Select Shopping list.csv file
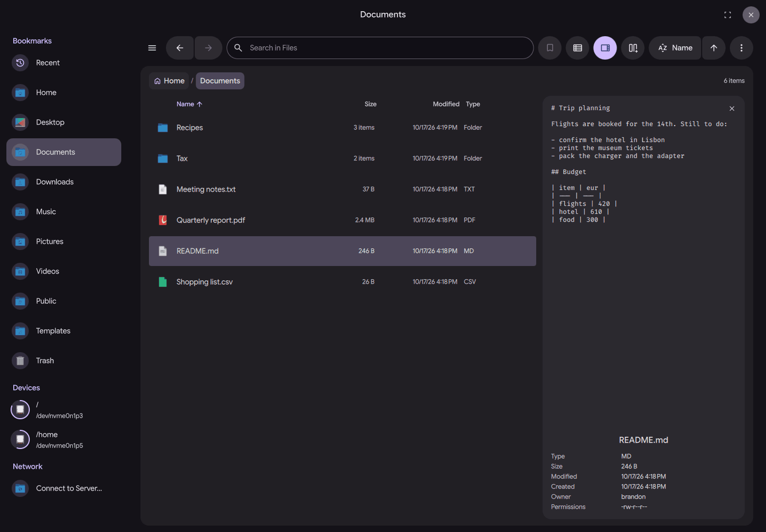 tap(343, 282)
